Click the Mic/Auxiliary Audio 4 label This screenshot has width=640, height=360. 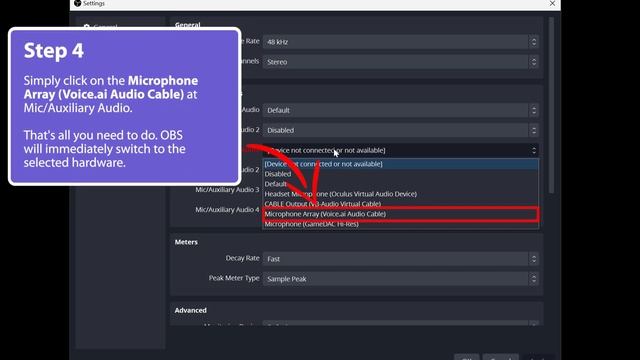pos(227,209)
